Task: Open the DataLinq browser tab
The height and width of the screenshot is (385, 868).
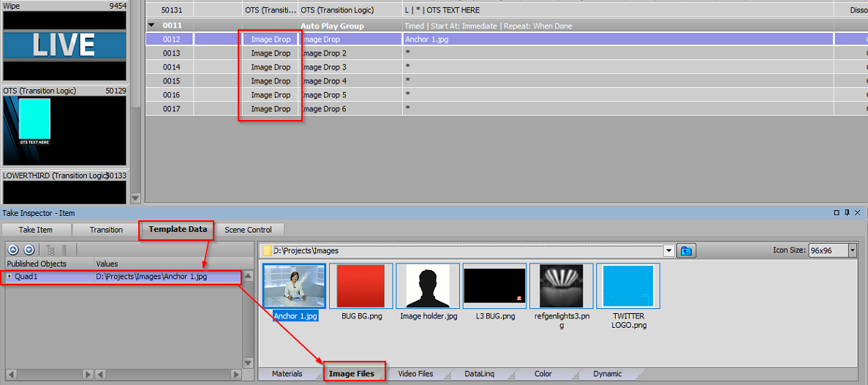Action: [x=480, y=374]
